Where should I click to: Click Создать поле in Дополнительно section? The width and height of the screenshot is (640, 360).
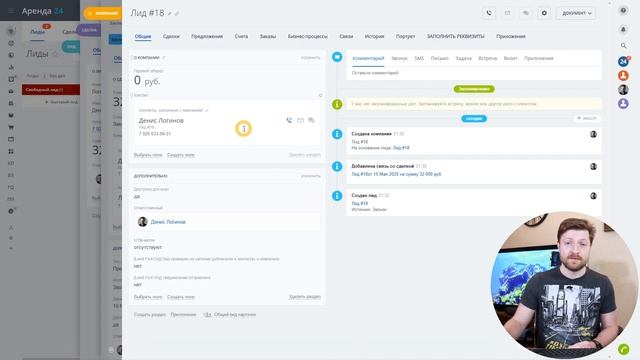tap(181, 297)
